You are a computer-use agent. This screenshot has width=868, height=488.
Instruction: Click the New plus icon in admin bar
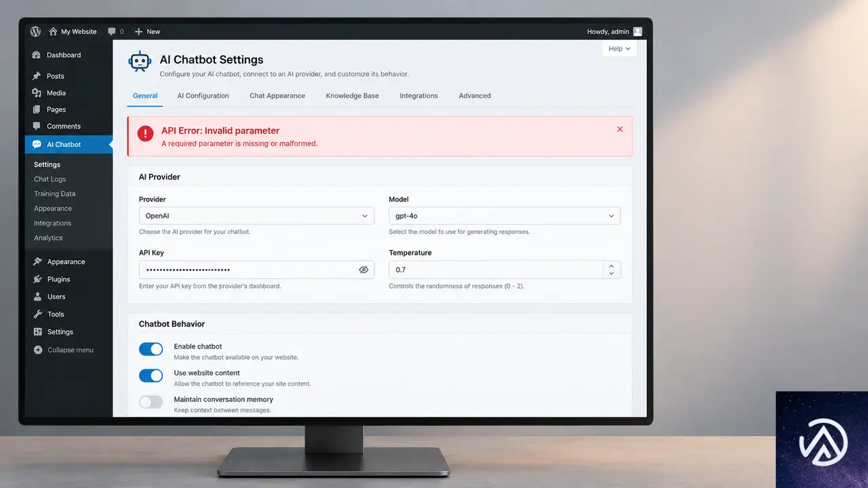pyautogui.click(x=139, y=31)
